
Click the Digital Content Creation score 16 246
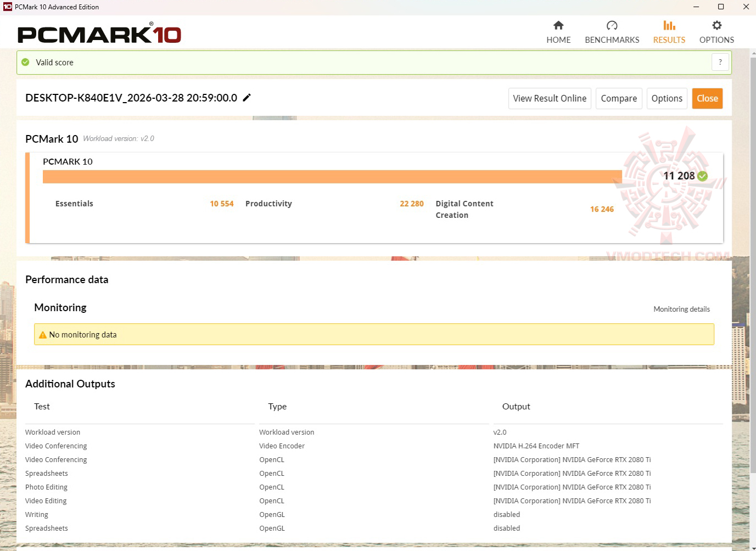point(602,210)
